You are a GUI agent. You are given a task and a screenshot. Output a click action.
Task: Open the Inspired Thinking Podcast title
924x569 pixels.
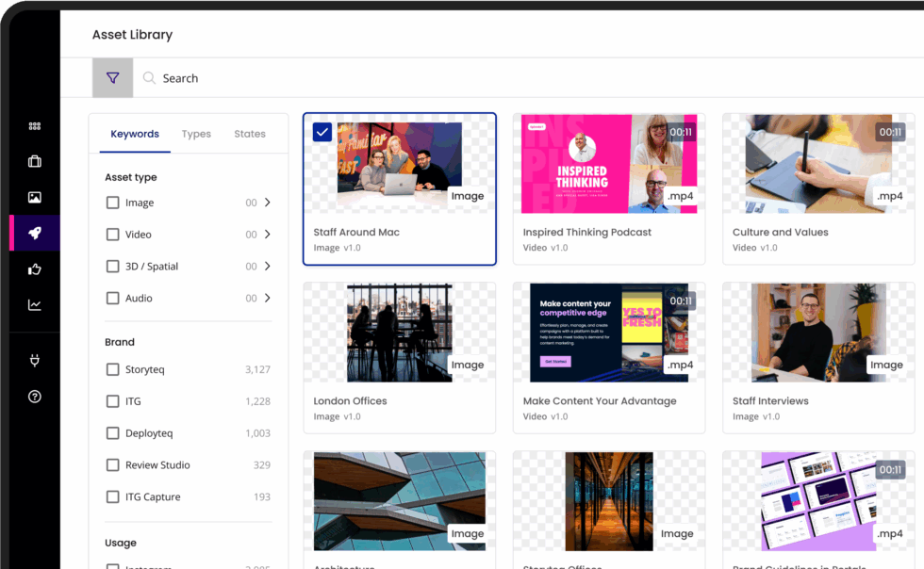[587, 233]
